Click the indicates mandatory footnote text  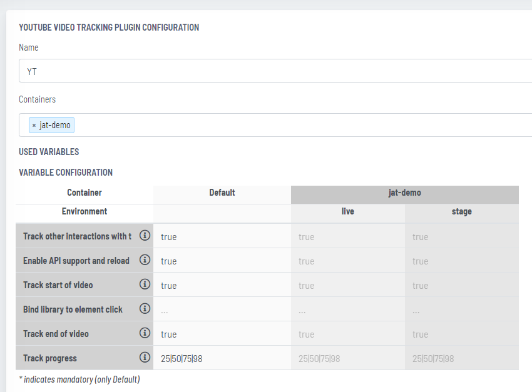[x=79, y=379]
